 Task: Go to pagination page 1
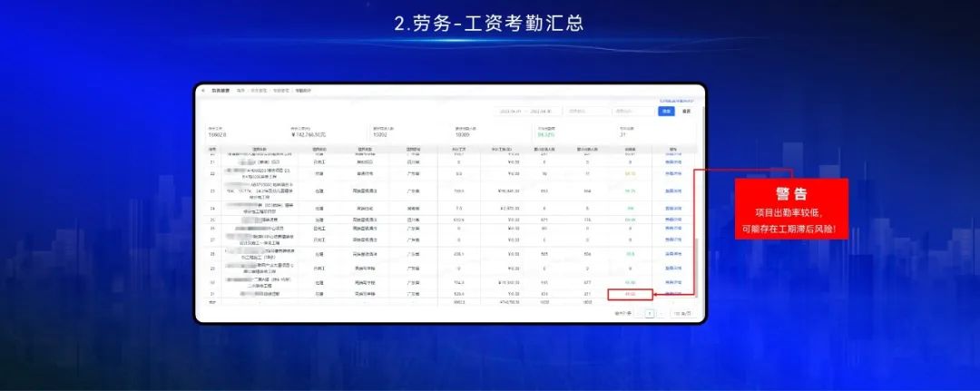[x=650, y=313]
